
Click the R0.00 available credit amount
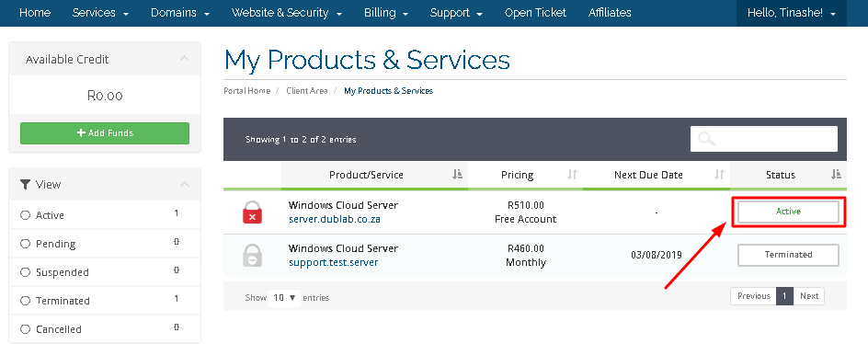(x=105, y=96)
